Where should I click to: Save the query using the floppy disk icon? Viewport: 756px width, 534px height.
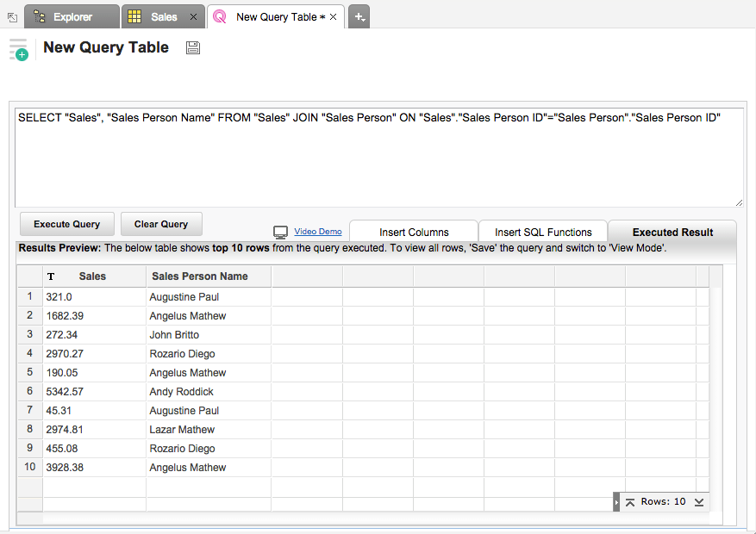click(192, 47)
